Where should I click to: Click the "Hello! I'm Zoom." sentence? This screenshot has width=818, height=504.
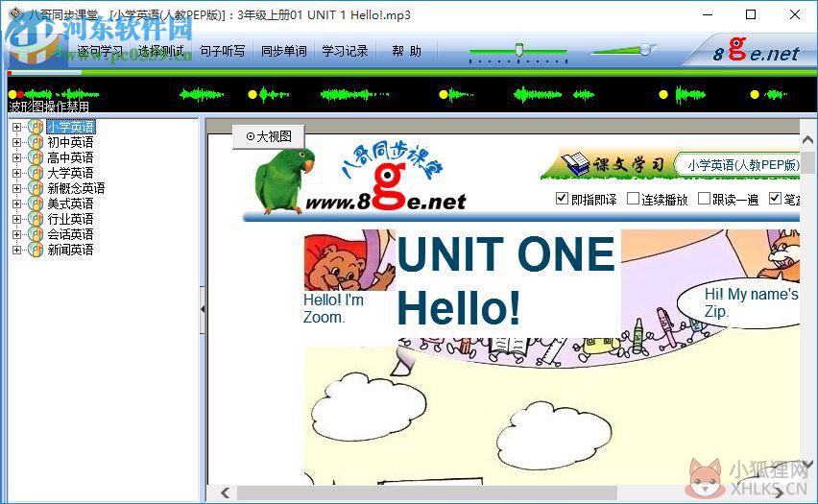pyautogui.click(x=333, y=308)
